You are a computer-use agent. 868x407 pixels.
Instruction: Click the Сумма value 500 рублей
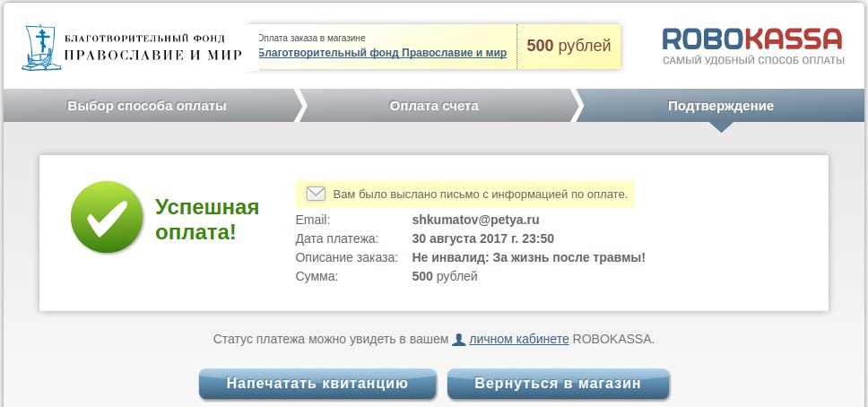click(445, 276)
